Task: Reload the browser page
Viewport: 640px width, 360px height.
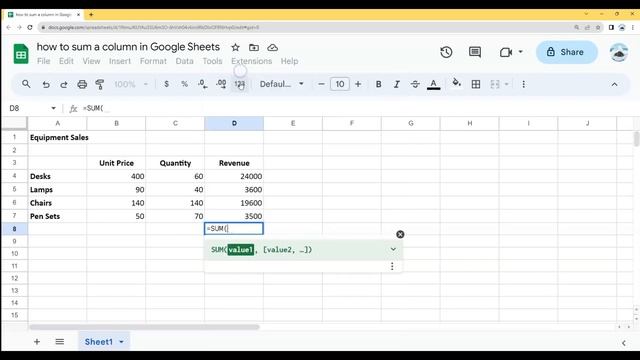Action: tap(30, 27)
